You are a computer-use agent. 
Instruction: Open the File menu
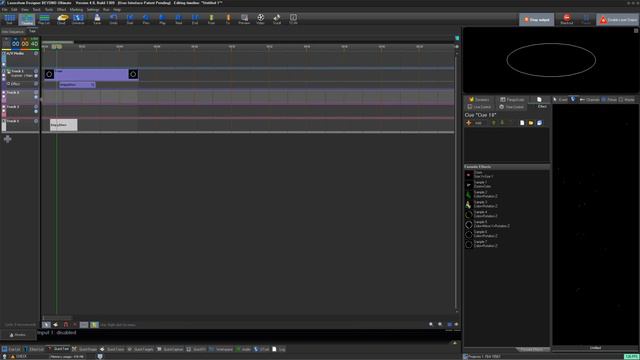click(5, 9)
